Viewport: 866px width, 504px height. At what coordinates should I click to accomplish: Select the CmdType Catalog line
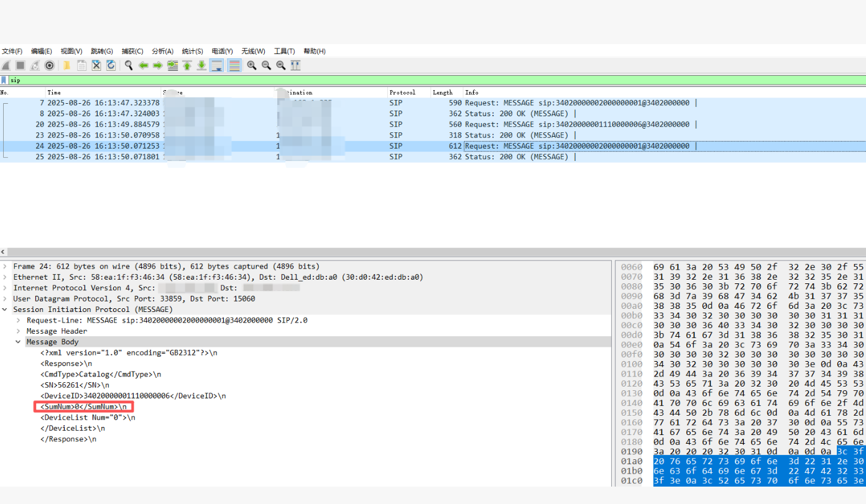click(x=101, y=374)
